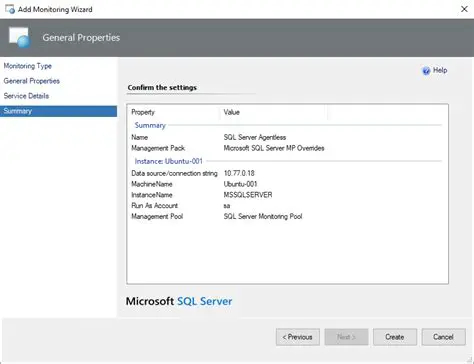The image size is (474, 364).
Task: Select the Summary group heading
Action: point(150,125)
